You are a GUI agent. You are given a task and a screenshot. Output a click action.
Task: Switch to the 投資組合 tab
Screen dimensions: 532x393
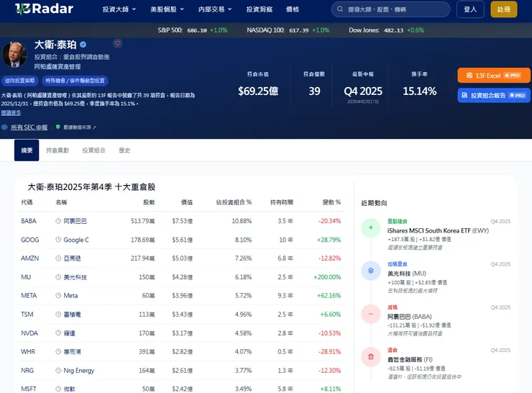coord(93,150)
